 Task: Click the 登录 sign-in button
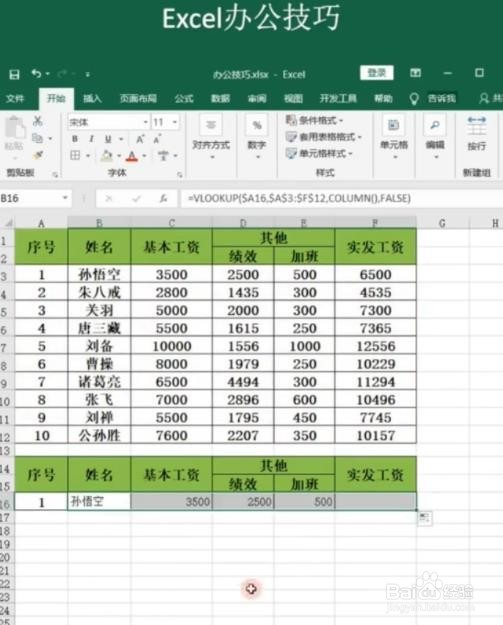pos(377,73)
